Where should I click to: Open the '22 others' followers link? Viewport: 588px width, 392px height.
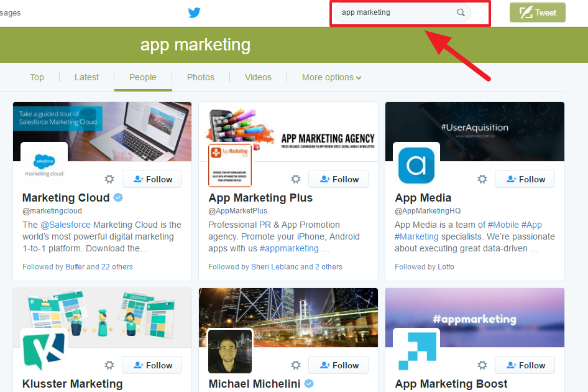pos(117,267)
